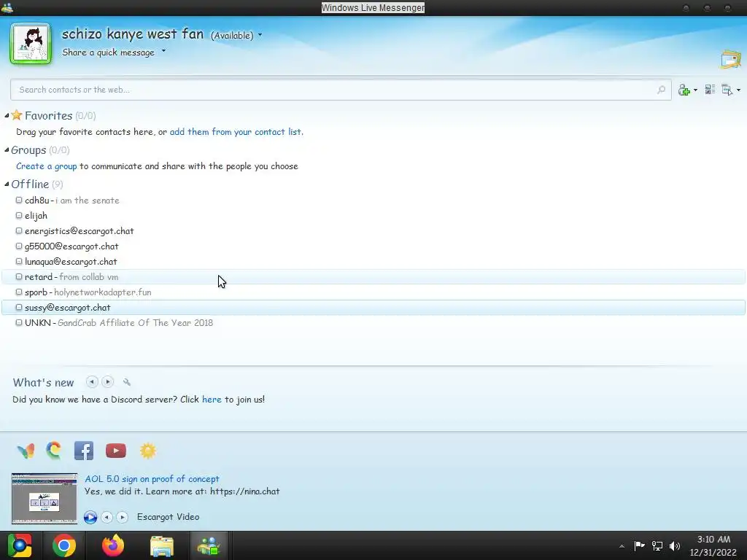Viewport: 747px width, 560px height.
Task: Launch Google Chrome from taskbar
Action: (64, 545)
